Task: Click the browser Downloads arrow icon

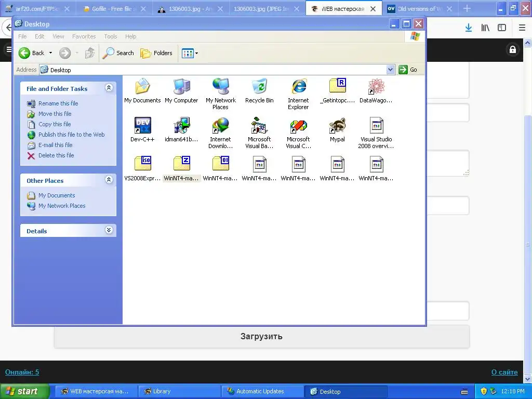Action: point(469,28)
